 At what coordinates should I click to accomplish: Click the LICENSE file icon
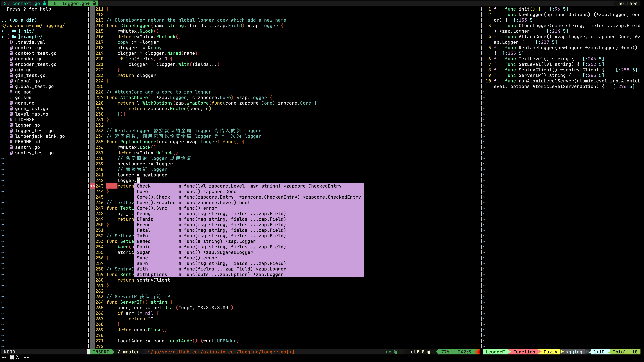click(11, 120)
